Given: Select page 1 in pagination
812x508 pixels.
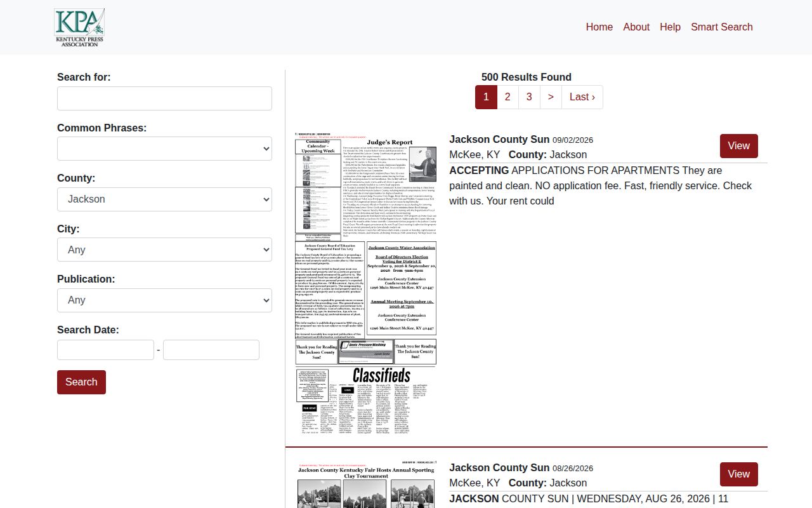Looking at the screenshot, I should pos(486,97).
